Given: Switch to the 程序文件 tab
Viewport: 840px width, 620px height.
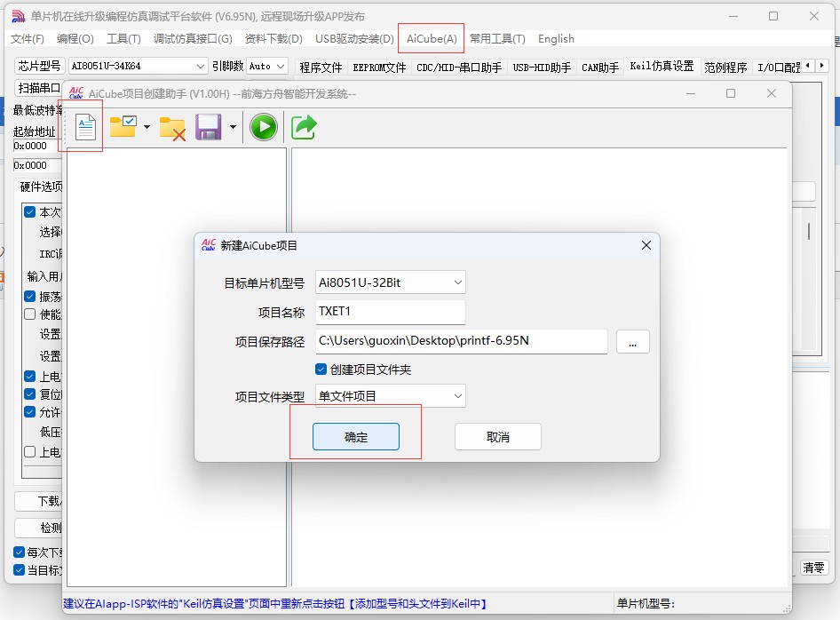Looking at the screenshot, I should (x=321, y=68).
